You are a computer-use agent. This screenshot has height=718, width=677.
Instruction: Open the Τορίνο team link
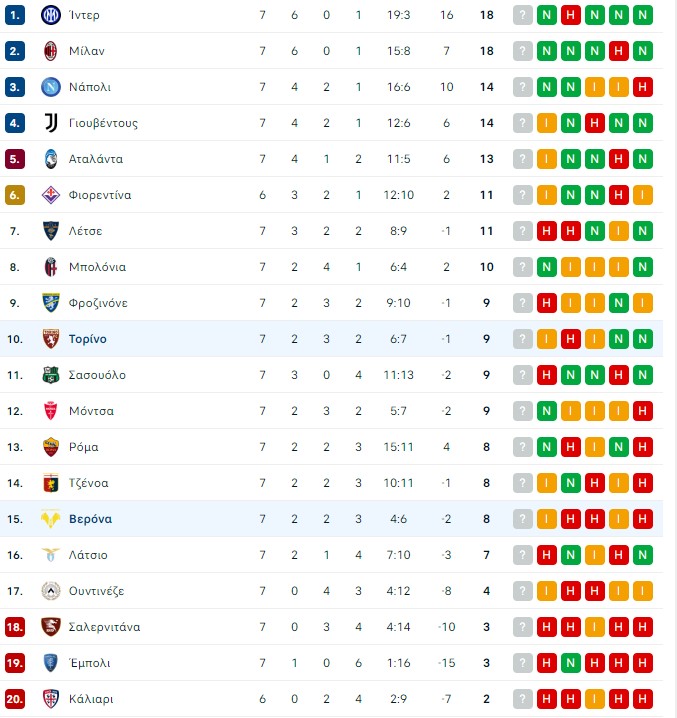point(87,339)
